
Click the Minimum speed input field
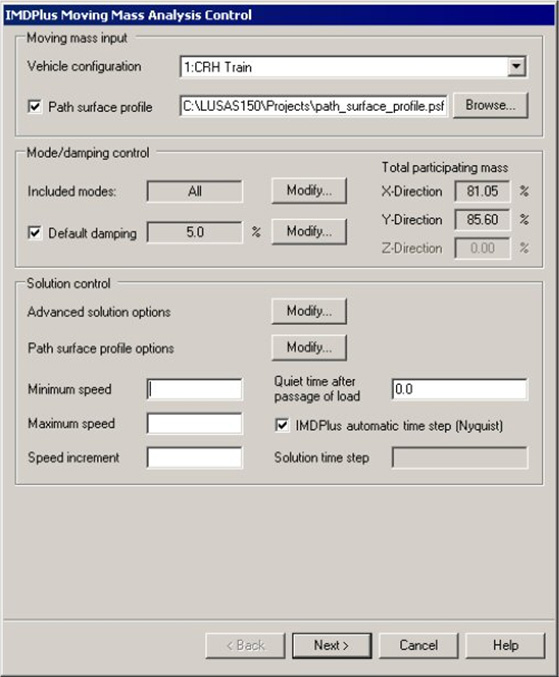pos(195,389)
